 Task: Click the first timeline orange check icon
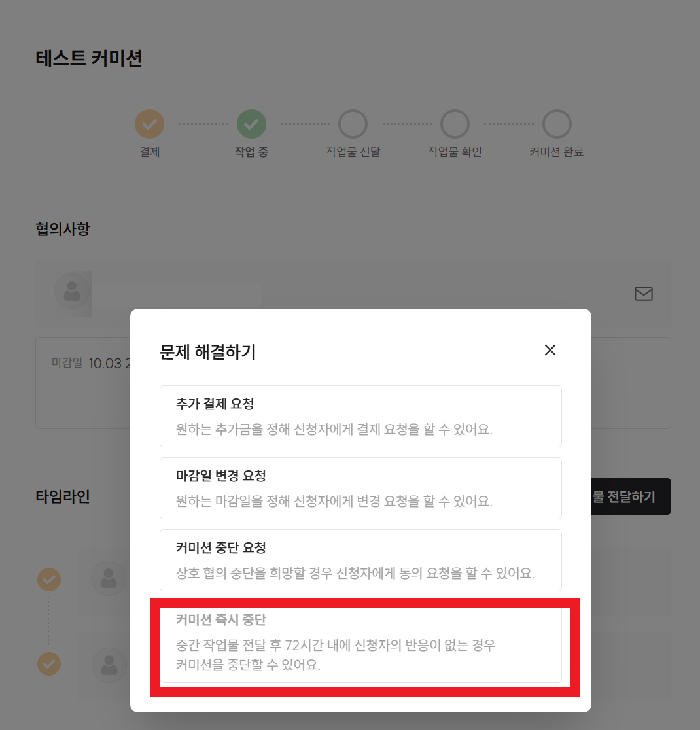click(49, 579)
